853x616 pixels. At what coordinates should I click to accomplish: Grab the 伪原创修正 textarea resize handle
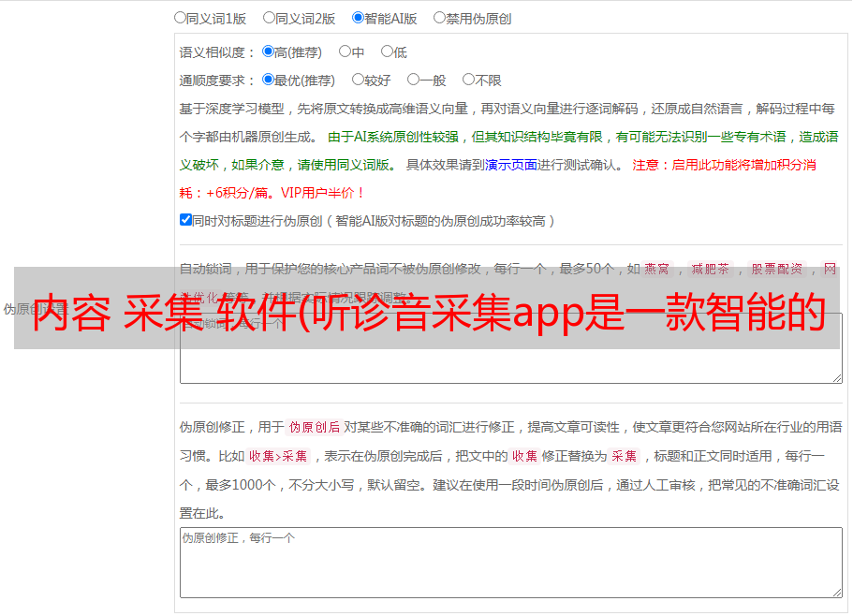(x=837, y=593)
